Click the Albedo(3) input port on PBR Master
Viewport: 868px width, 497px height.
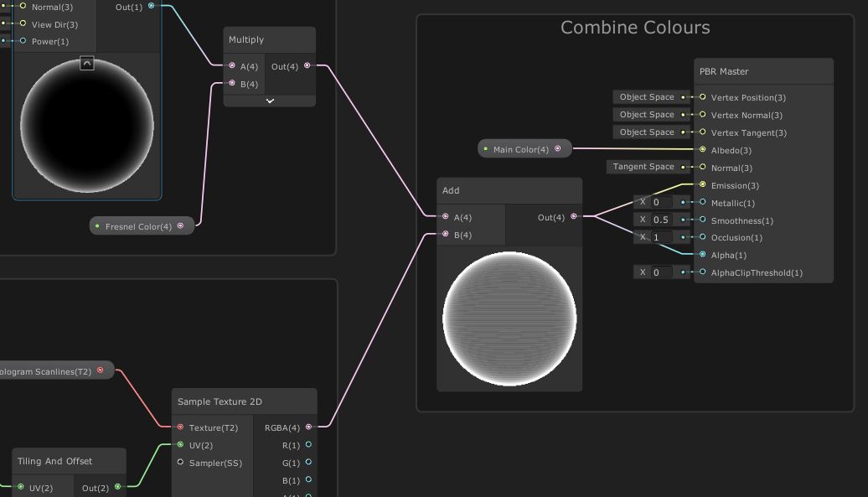(703, 150)
